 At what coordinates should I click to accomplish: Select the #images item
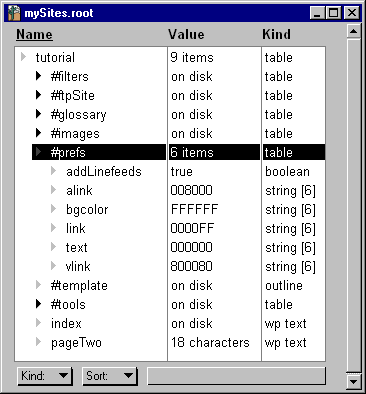(75, 134)
